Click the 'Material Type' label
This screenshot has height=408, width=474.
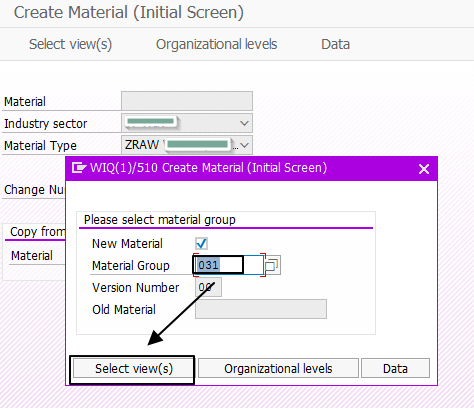click(x=40, y=146)
